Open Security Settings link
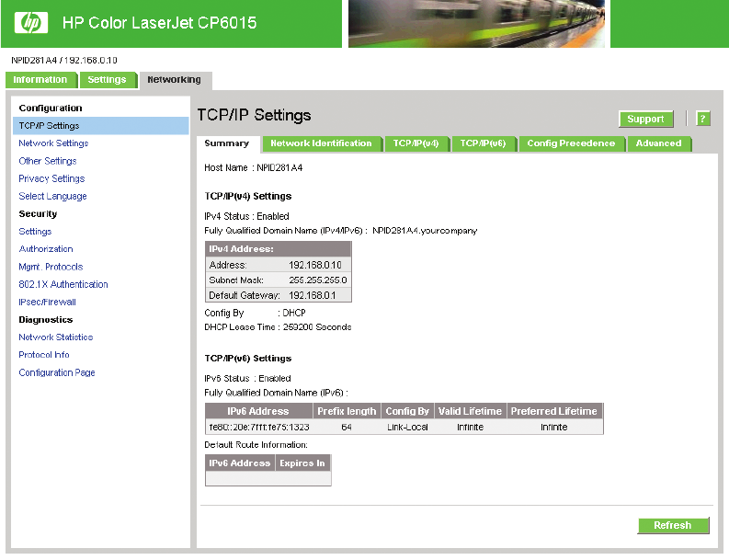 (35, 232)
